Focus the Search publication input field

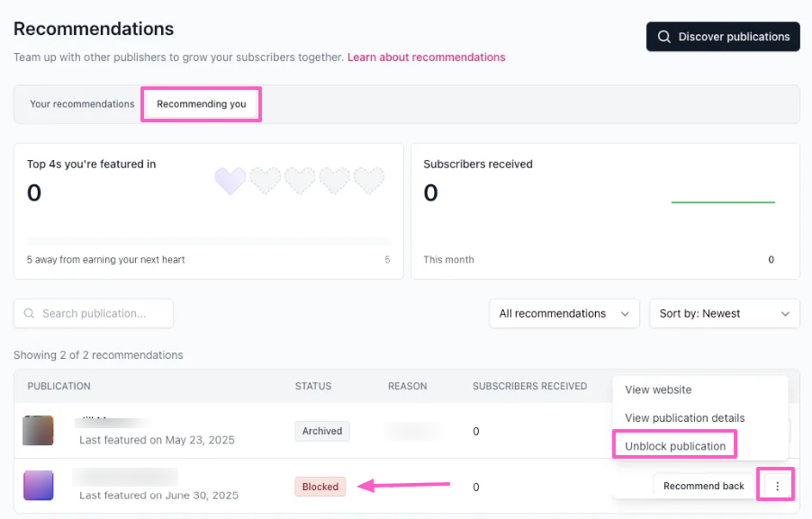pyautogui.click(x=103, y=314)
